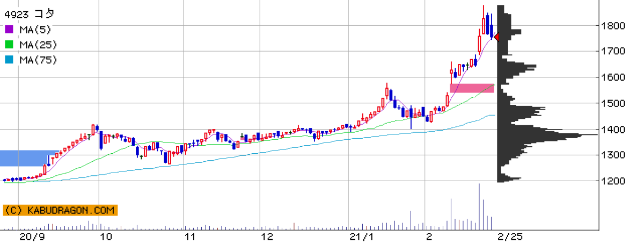Click the 2 month axis label

click(428, 237)
